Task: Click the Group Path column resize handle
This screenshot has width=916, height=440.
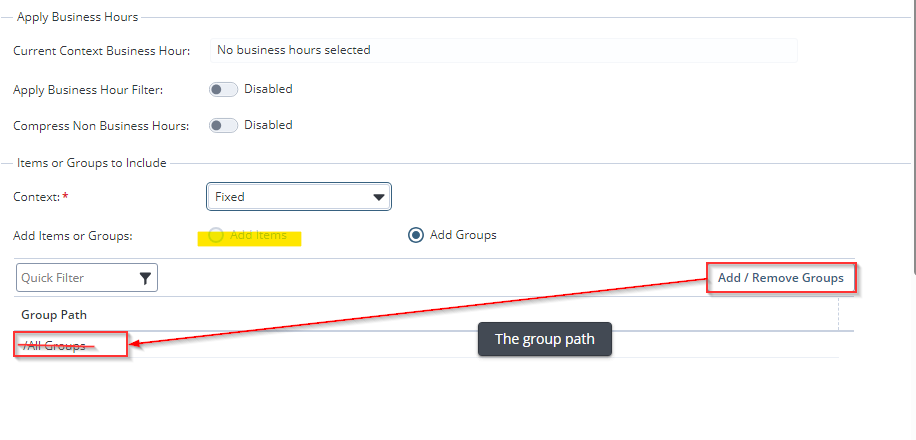Action: (838, 314)
